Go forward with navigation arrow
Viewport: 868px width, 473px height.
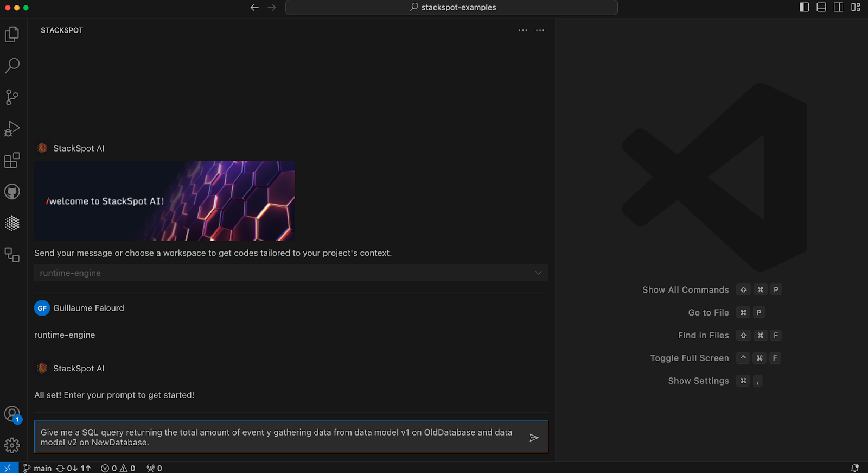tap(272, 7)
